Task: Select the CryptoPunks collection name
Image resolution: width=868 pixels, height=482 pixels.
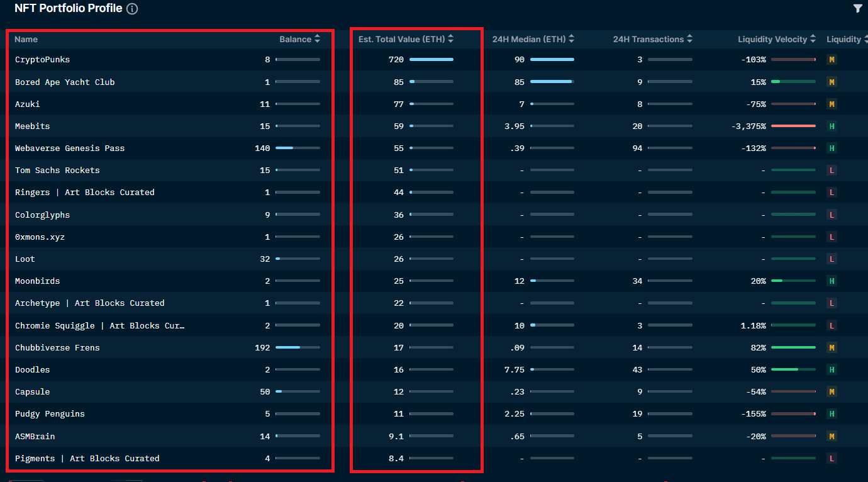Action: [x=42, y=60]
